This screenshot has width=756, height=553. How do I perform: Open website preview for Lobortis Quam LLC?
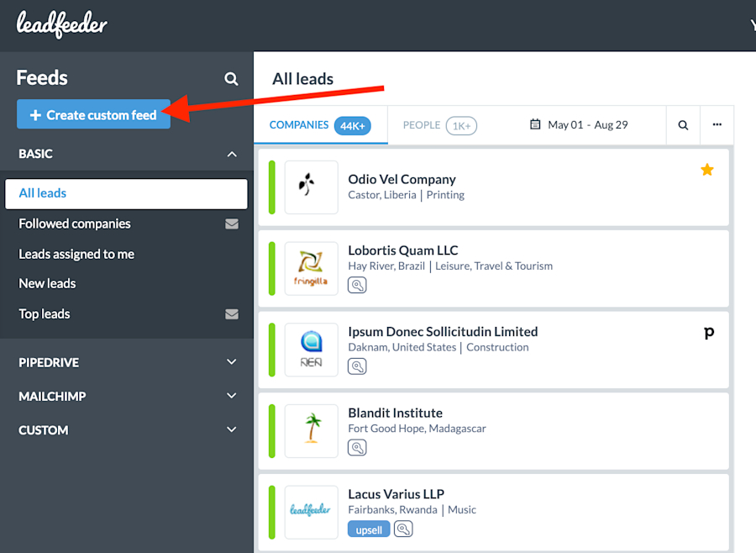coord(357,285)
